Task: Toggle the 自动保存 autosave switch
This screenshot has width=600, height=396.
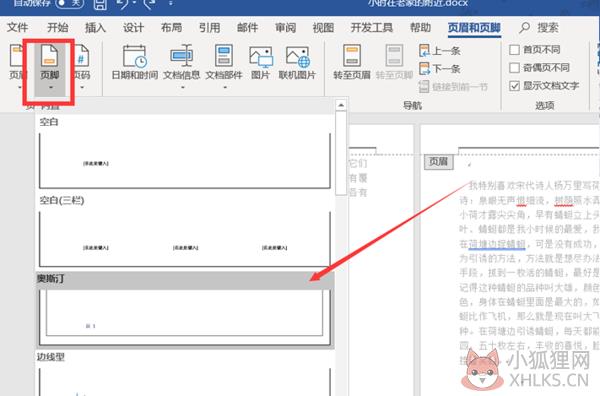Action: (x=70, y=3)
